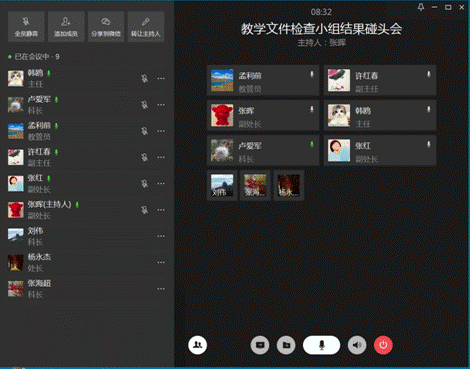Click 张红's avatar in member list
470x369 pixels.
pos(16,183)
